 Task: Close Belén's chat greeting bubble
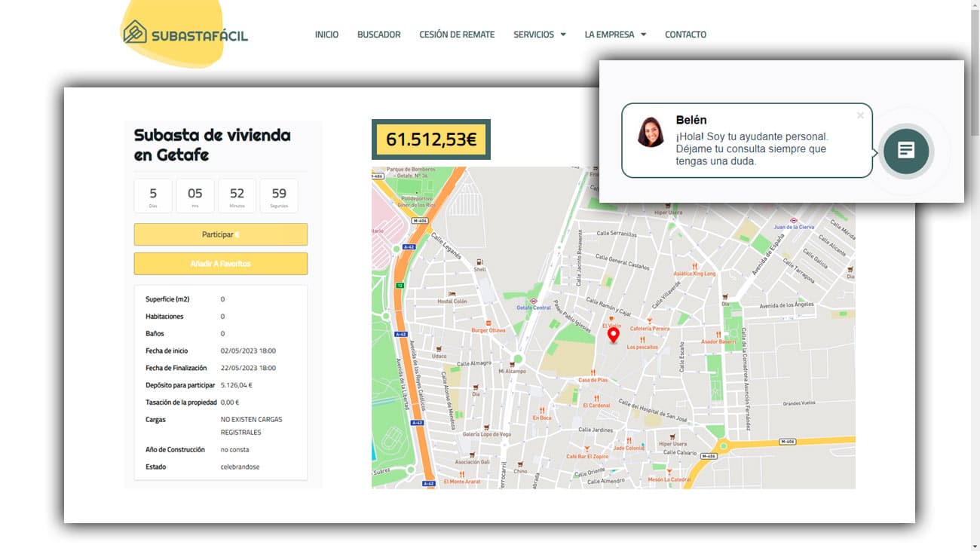coord(860,115)
